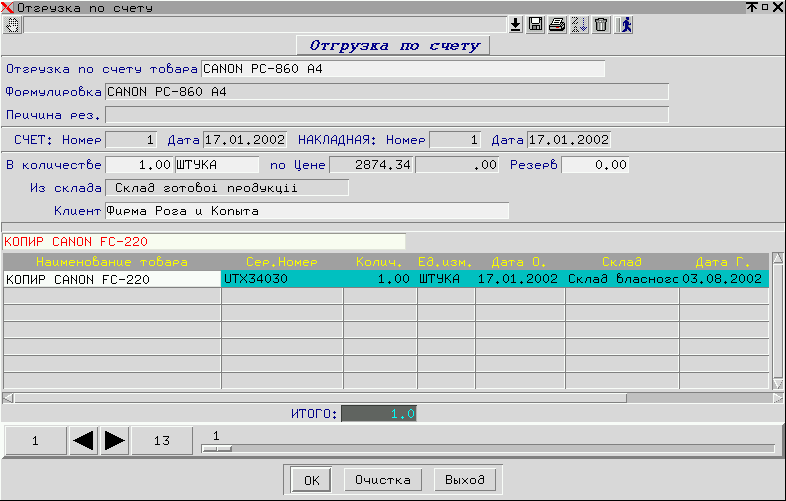Click the В количестве field with 1.00
Screen dimensions: 786x501
(x=139, y=164)
